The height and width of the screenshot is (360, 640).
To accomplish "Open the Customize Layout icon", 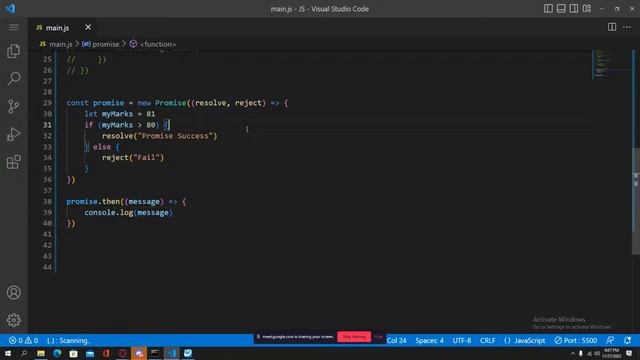I will [587, 9].
